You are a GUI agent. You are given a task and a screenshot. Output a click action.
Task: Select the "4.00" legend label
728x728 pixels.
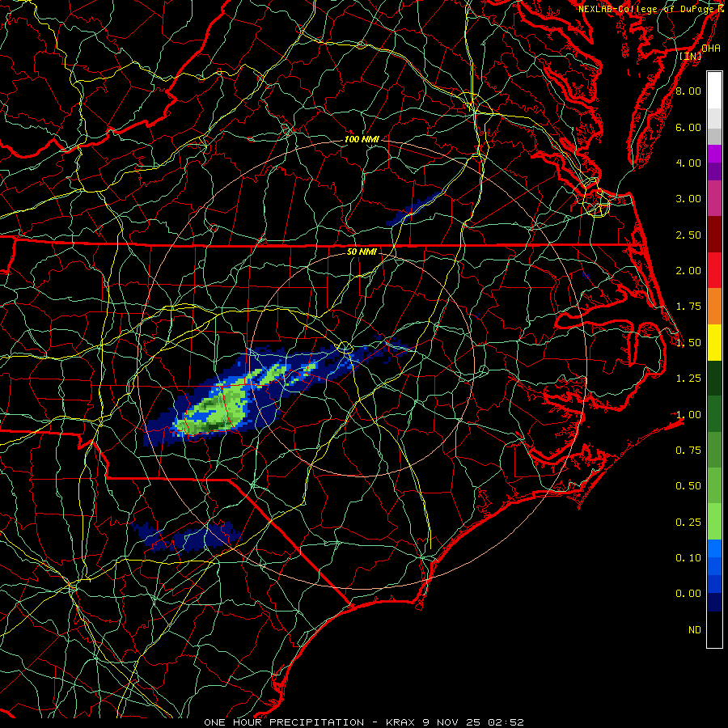(x=688, y=163)
